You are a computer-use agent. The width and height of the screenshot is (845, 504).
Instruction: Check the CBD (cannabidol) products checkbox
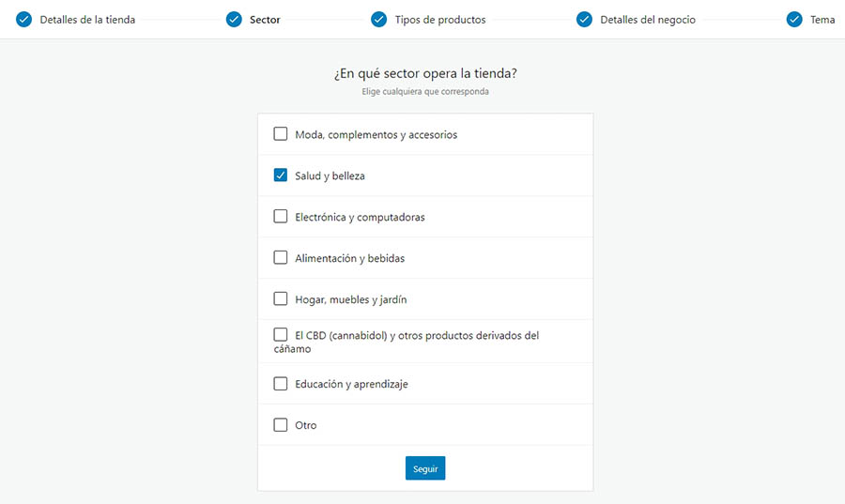281,334
